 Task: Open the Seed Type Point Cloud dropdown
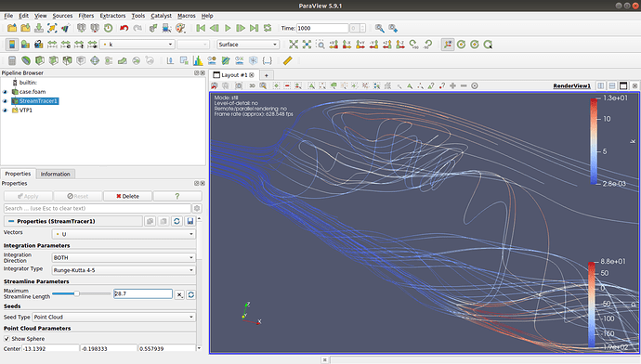(114, 317)
